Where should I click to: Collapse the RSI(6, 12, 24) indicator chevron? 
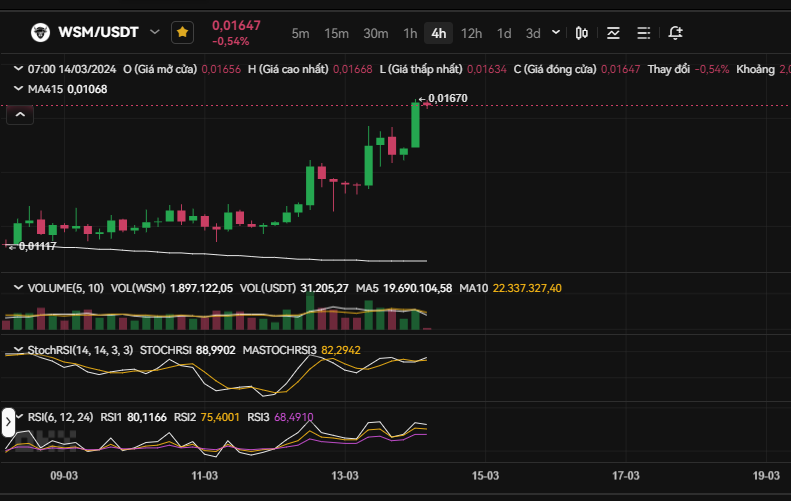(19, 416)
